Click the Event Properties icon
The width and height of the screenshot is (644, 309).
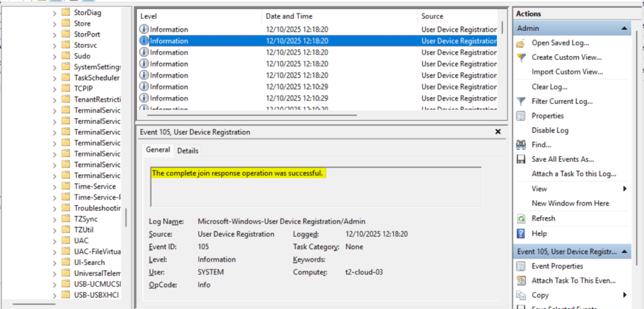(x=521, y=266)
